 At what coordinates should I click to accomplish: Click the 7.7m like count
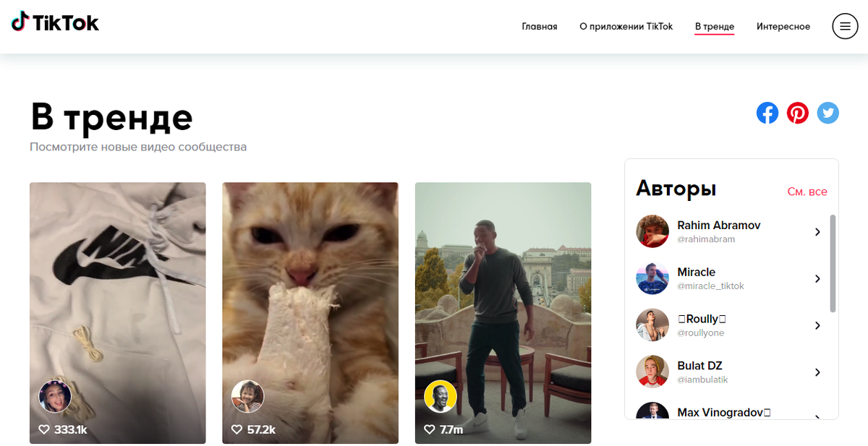451,429
